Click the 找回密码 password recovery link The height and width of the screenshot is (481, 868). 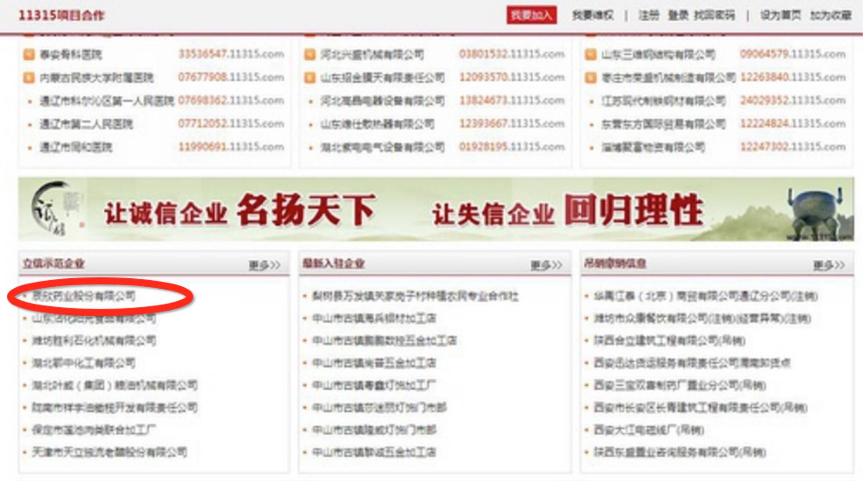(714, 15)
